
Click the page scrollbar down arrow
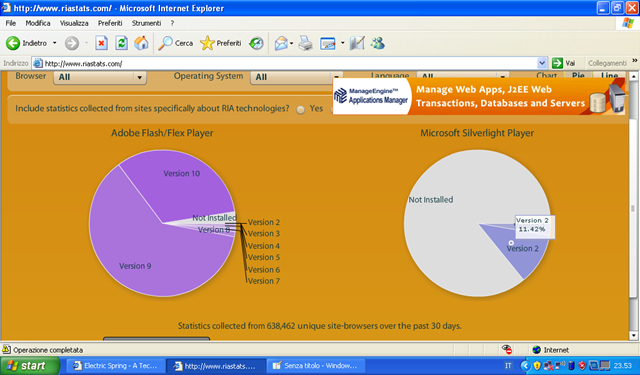633,335
